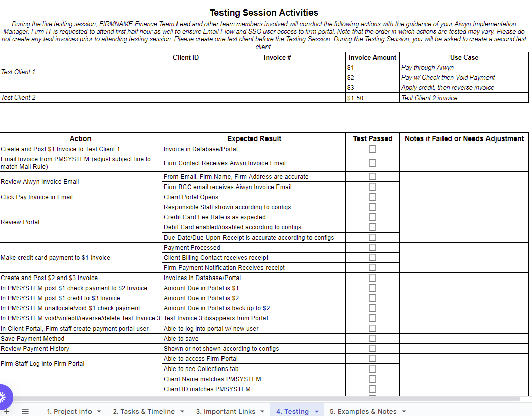
Task: Tick Able to log into portal w/ new user
Action: click(372, 328)
